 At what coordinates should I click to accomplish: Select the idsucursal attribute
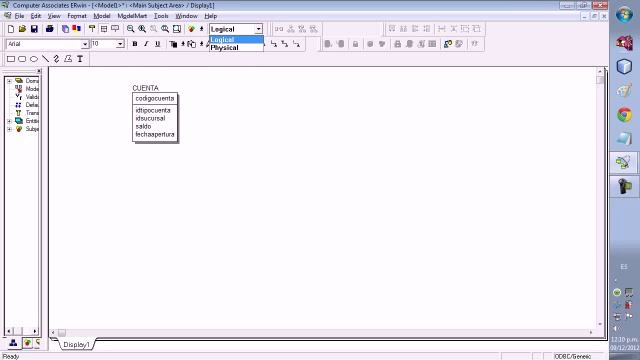(150, 118)
